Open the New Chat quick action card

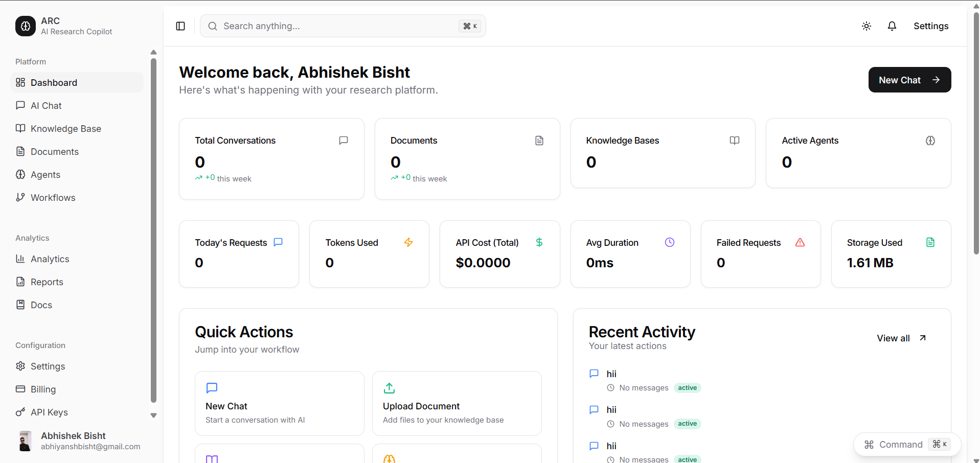(279, 403)
